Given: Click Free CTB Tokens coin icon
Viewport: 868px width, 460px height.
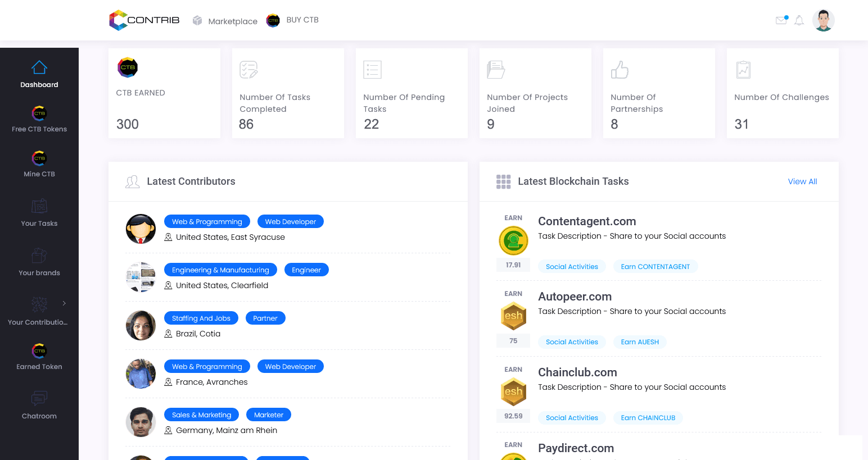Looking at the screenshot, I should [x=39, y=113].
